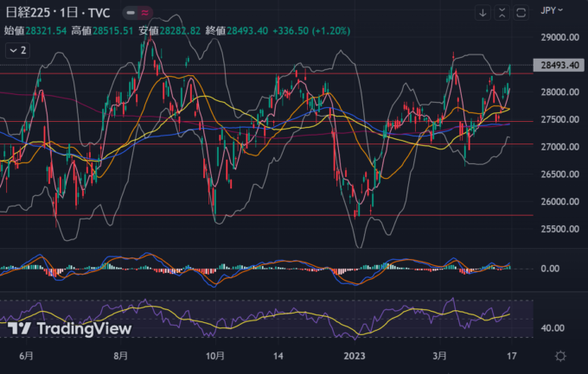Screen dimensions: 588x374
Task: Click the collapse pane icon
Action: 501,13
